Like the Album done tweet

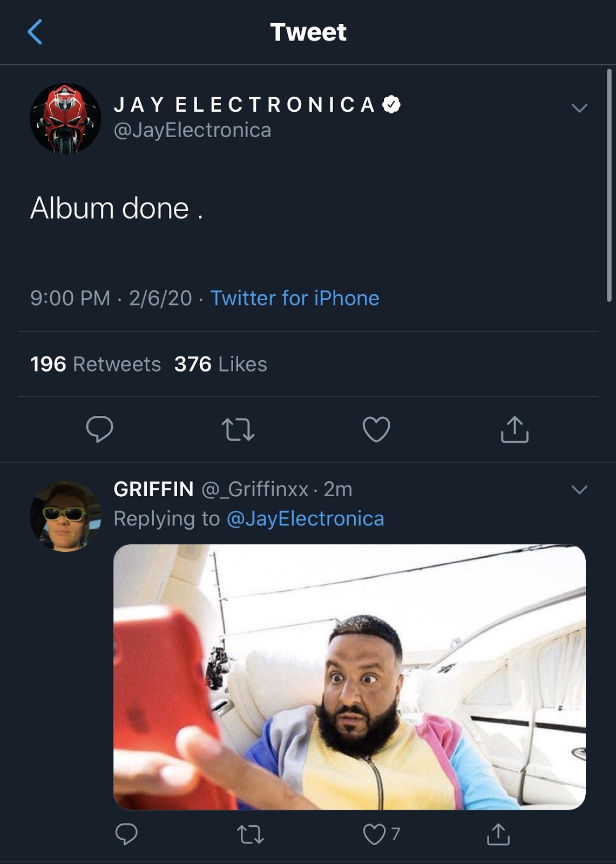376,429
